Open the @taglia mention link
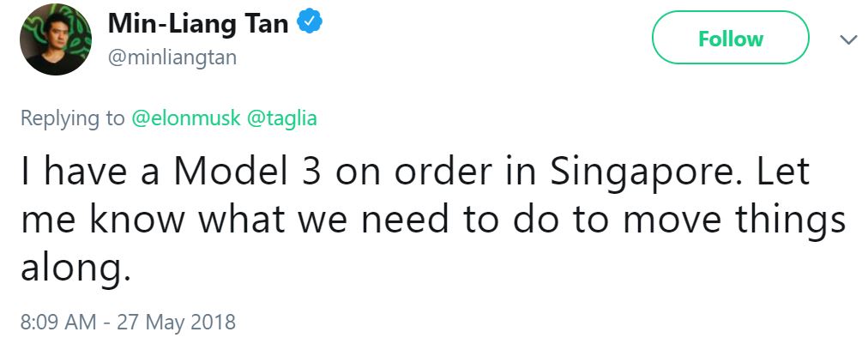 tap(282, 118)
